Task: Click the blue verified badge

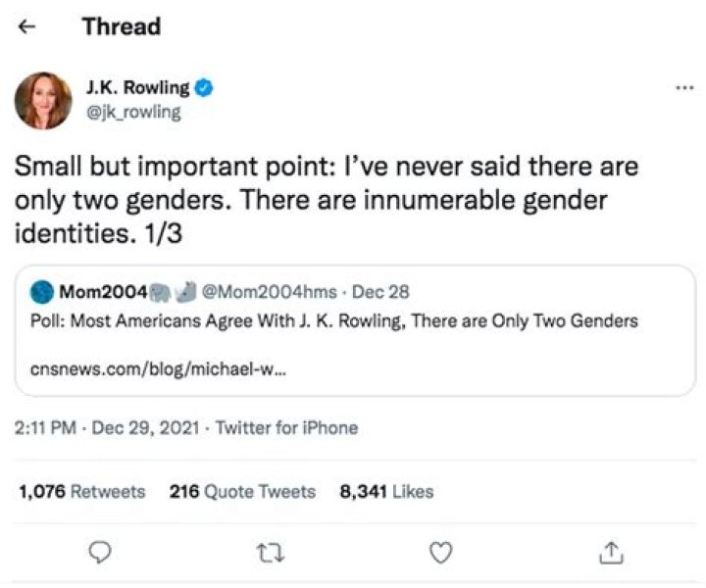Action: pos(204,88)
